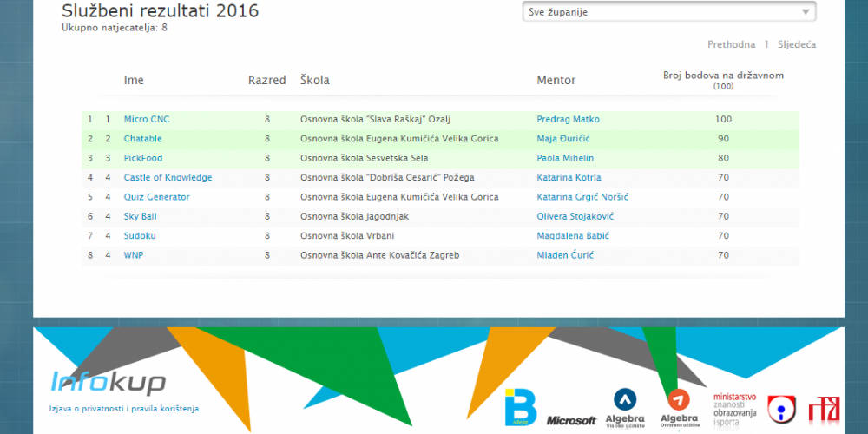
Task: Select page number 1 in pagination
Action: [766, 44]
